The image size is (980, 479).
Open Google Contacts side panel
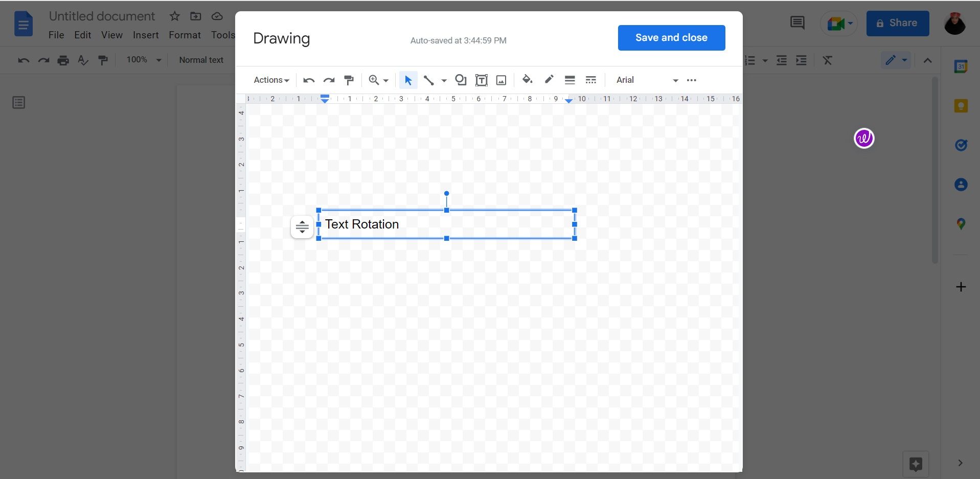[x=961, y=185]
